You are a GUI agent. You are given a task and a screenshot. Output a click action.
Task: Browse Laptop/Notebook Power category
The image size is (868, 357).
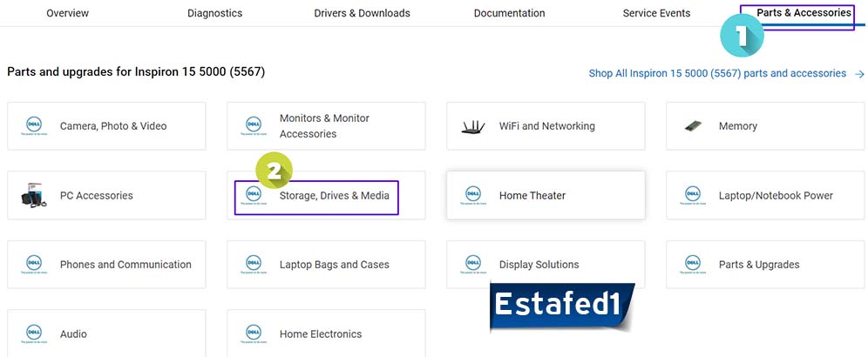tap(765, 195)
